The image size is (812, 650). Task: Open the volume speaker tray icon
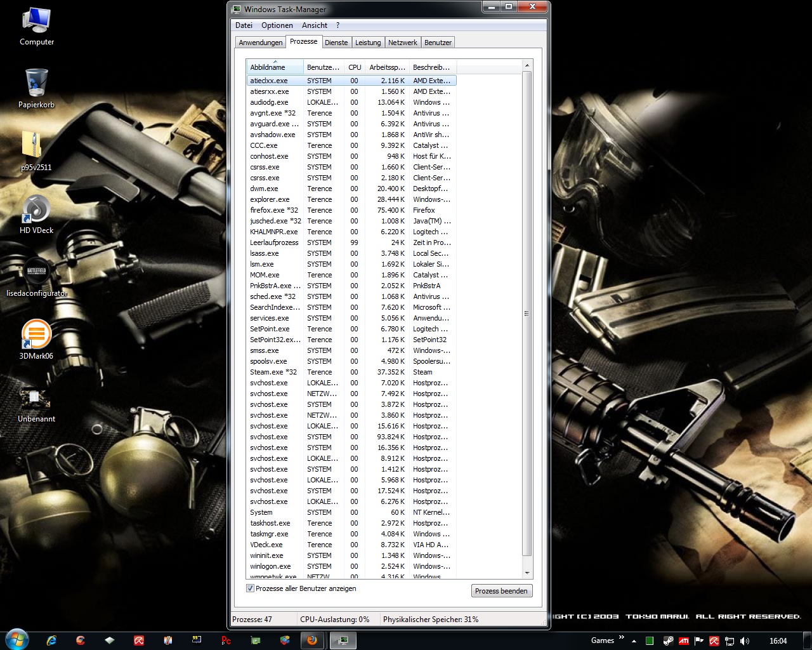point(745,641)
